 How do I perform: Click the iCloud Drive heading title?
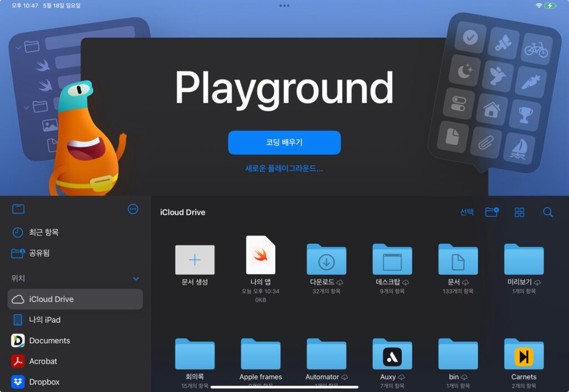point(182,212)
